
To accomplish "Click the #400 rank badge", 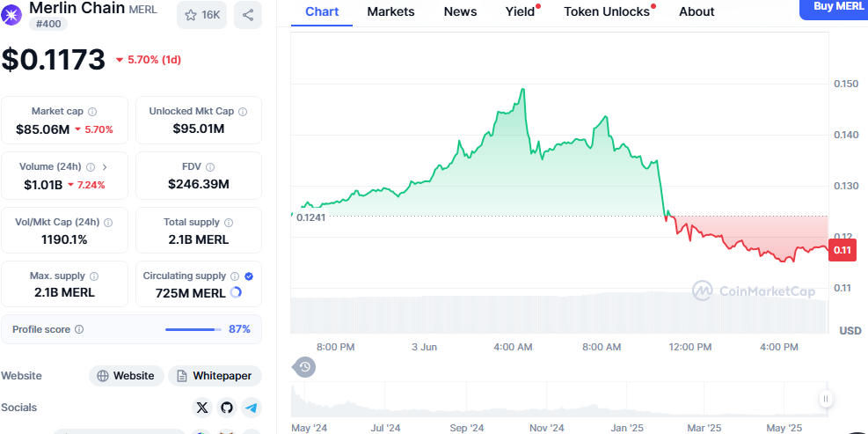I will pyautogui.click(x=48, y=24).
